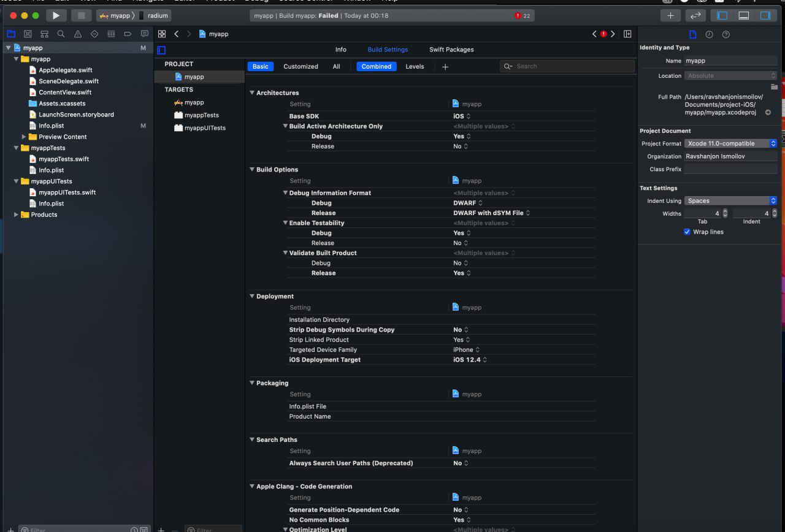
Task: Open the Project Format dropdown
Action: (x=730, y=143)
